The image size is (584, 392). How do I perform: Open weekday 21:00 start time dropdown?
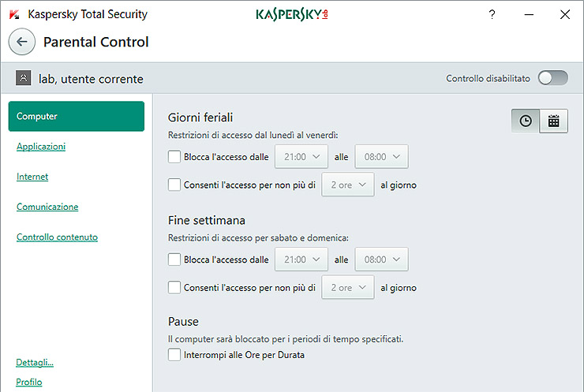click(x=301, y=157)
